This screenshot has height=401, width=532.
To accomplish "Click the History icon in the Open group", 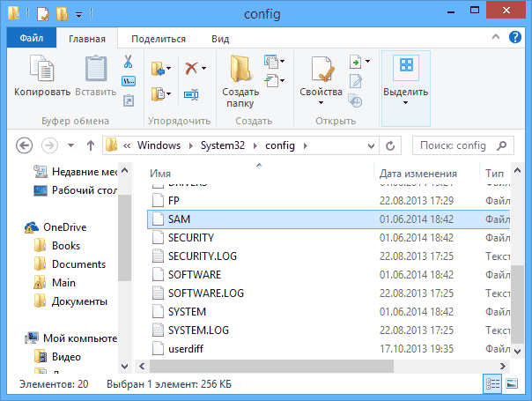I will tap(355, 100).
